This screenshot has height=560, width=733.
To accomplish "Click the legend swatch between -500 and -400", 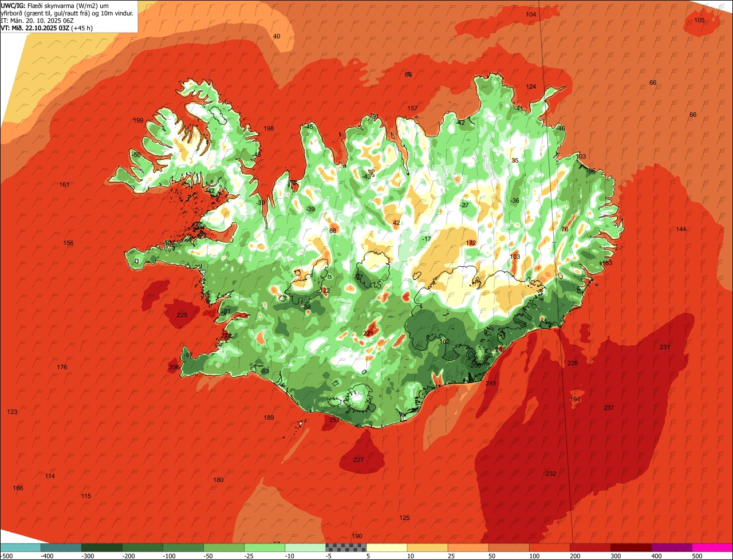I will pyautogui.click(x=21, y=547).
